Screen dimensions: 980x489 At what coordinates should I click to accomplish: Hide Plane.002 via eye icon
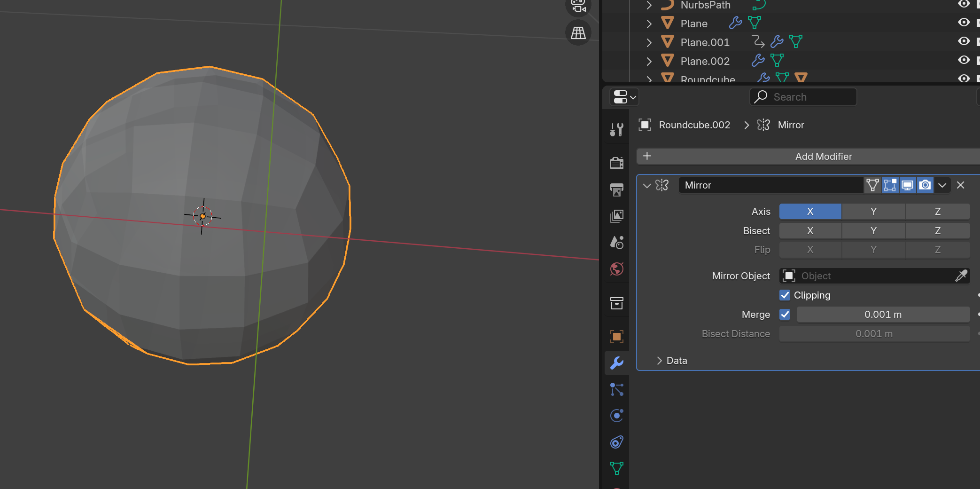point(964,60)
